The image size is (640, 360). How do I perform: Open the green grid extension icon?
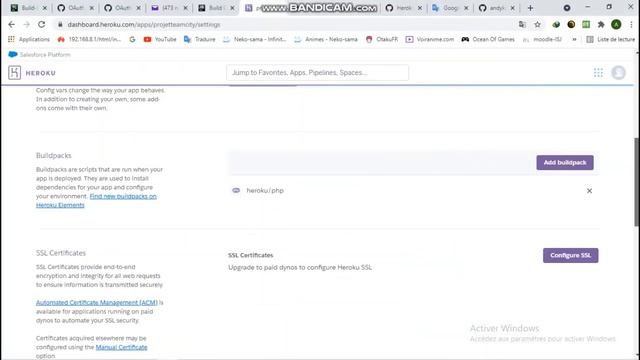(x=586, y=24)
